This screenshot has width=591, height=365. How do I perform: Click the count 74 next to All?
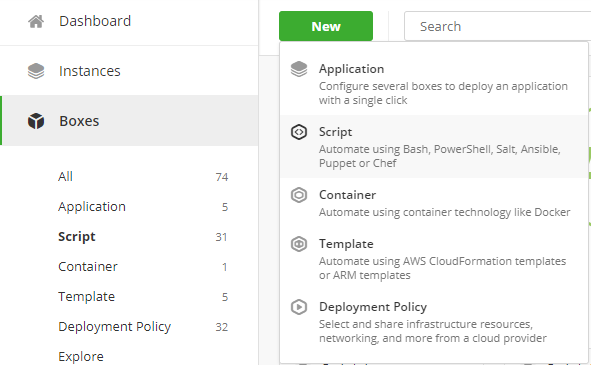point(222,177)
